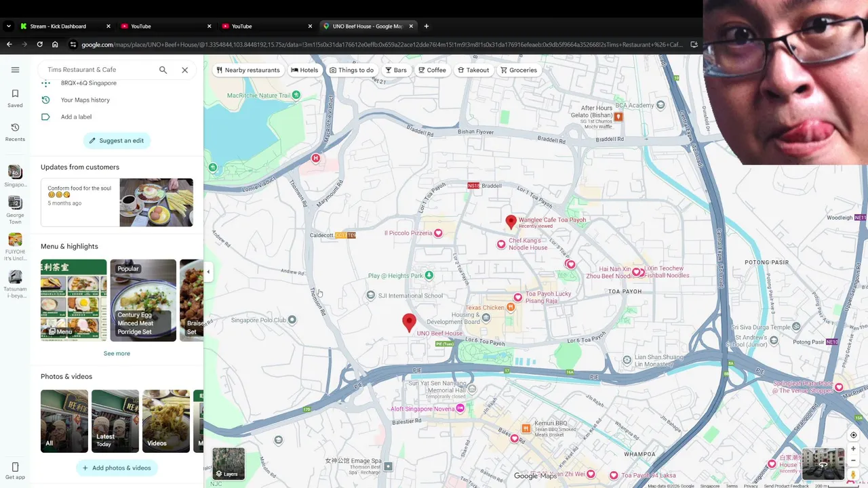Zoom in on the map
Screen dimensions: 868x488
(853, 449)
